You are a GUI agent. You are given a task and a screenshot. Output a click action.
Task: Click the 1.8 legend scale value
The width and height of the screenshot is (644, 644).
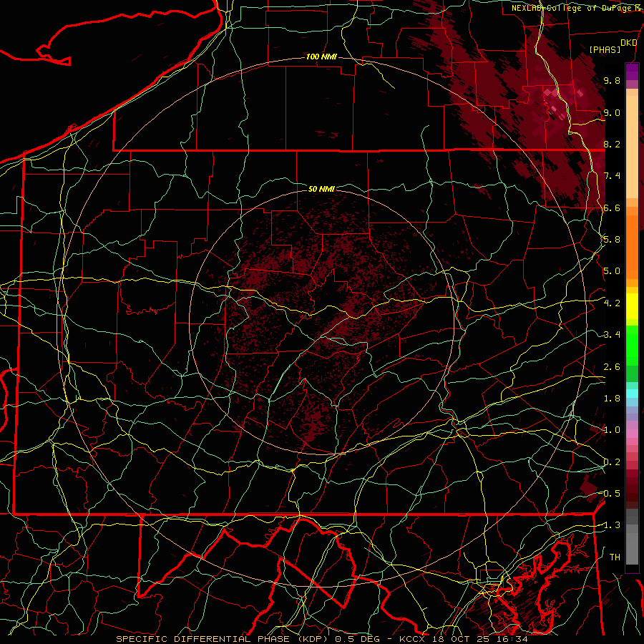tap(612, 399)
